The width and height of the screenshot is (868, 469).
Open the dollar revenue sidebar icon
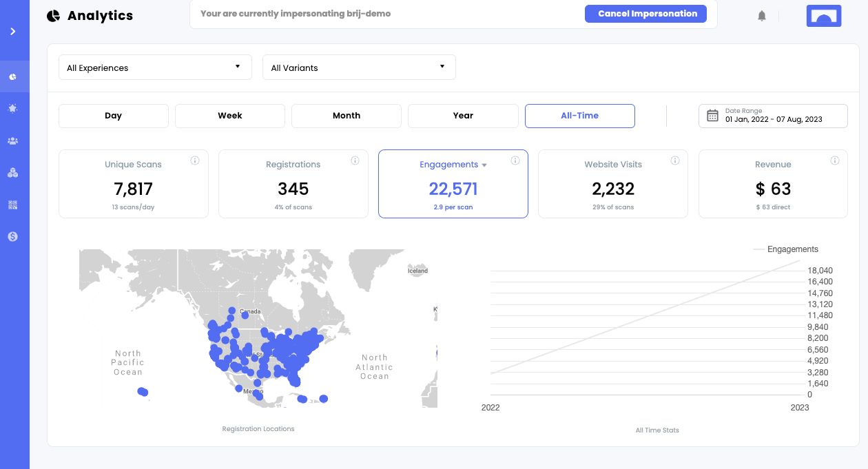(13, 236)
